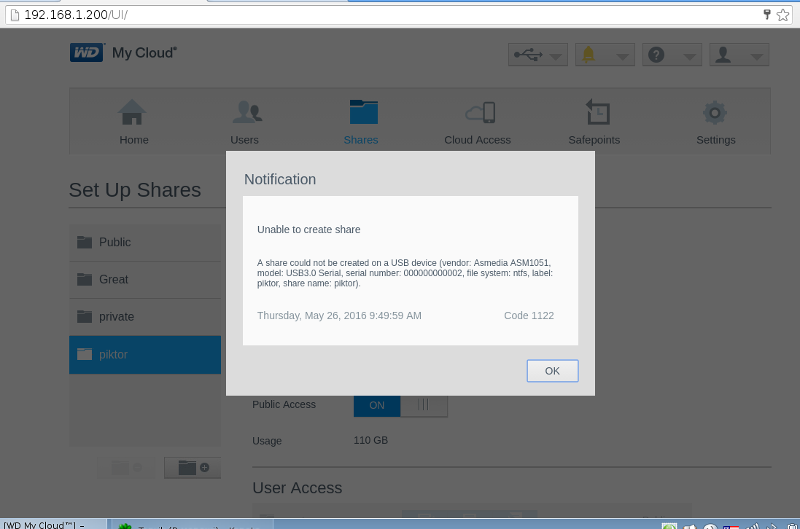Click OK to dismiss the notification
This screenshot has width=800, height=529.
point(552,370)
